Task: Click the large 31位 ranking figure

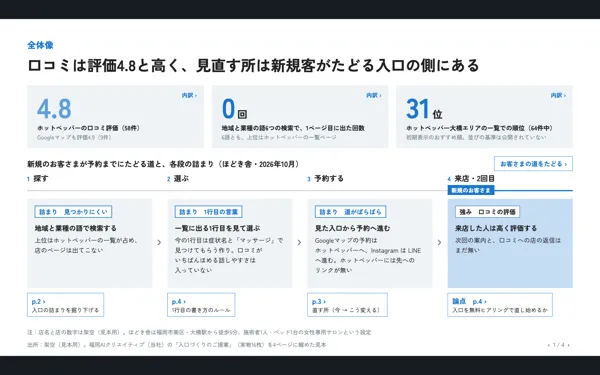Action: click(424, 109)
